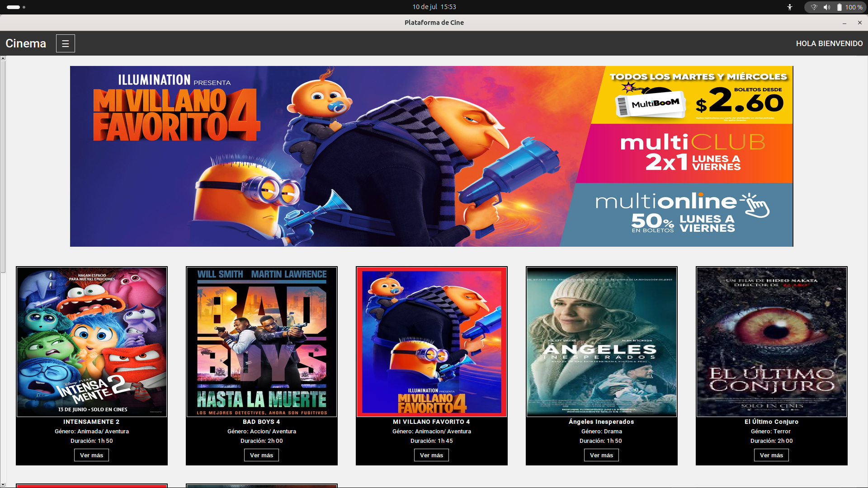Select the INTENSAMENTE 2 title text
This screenshot has height=488, width=868.
[91, 422]
